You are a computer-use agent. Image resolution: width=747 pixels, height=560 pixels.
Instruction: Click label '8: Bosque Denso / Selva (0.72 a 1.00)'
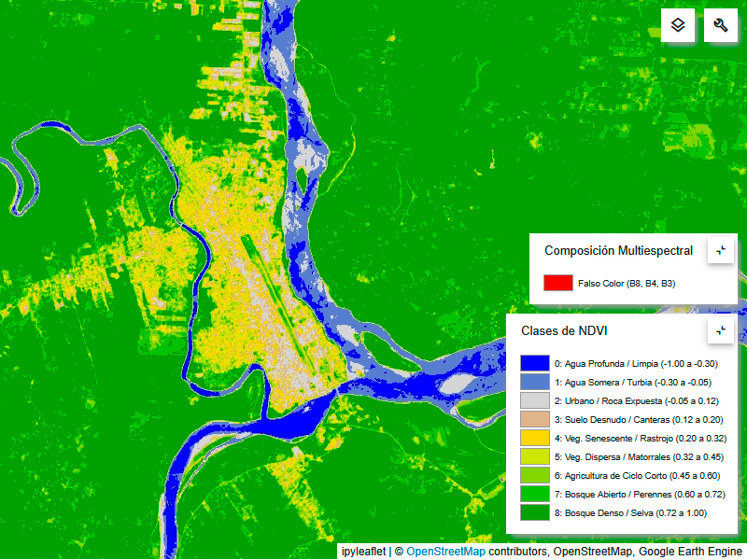pos(631,512)
